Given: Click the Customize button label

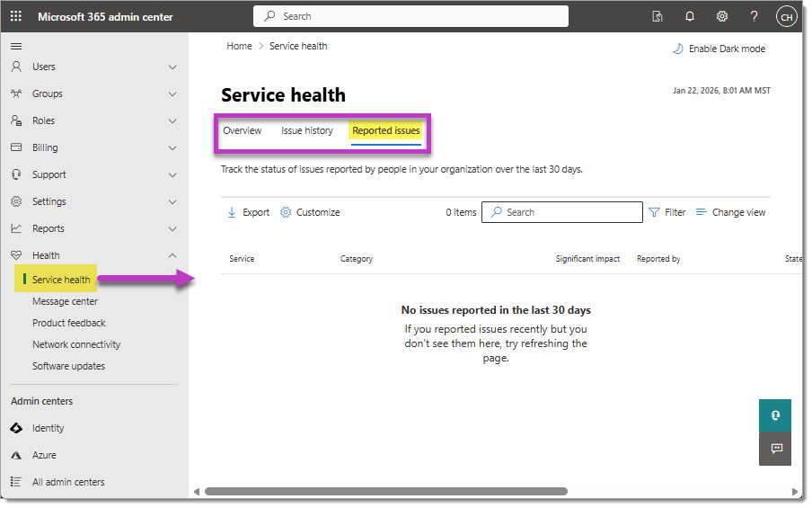Looking at the screenshot, I should click(x=318, y=212).
